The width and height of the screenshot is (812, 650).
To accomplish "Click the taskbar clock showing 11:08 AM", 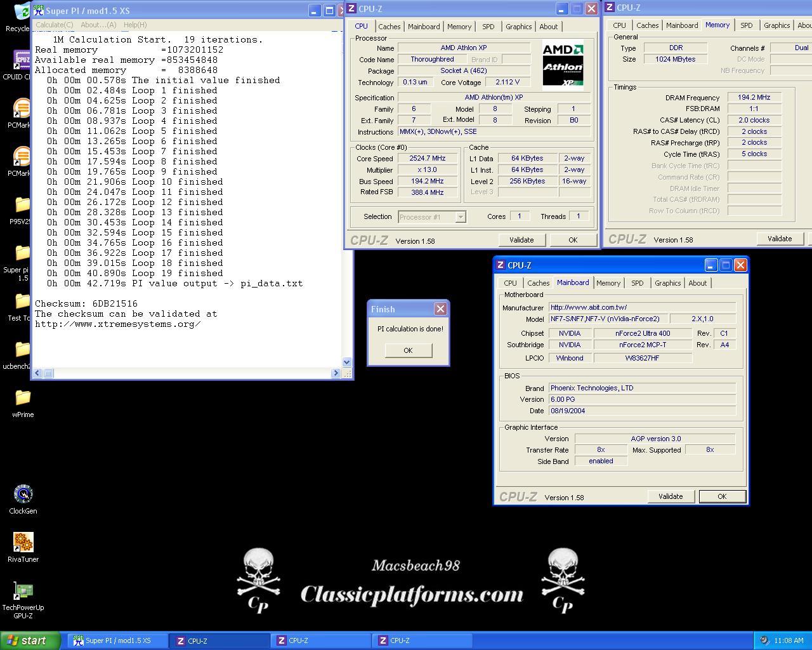I will click(789, 640).
